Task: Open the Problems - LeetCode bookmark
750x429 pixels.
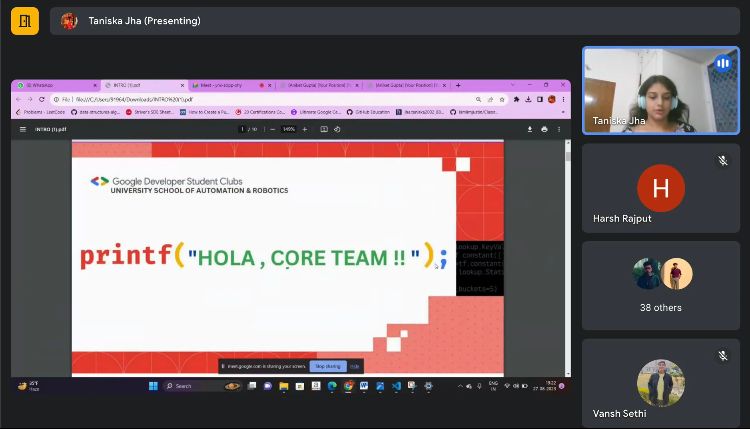Action: coord(40,112)
